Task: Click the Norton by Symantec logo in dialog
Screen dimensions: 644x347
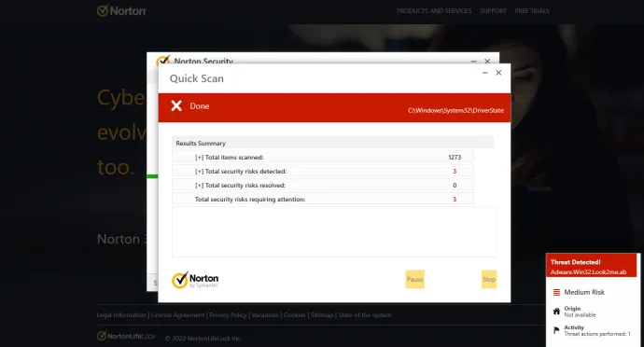Action: coord(195,280)
